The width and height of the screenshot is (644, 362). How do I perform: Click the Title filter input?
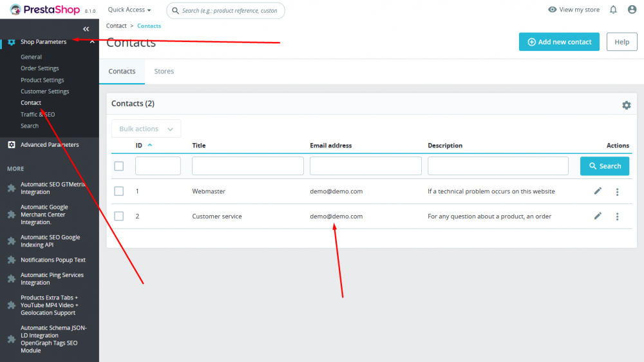coord(248,166)
